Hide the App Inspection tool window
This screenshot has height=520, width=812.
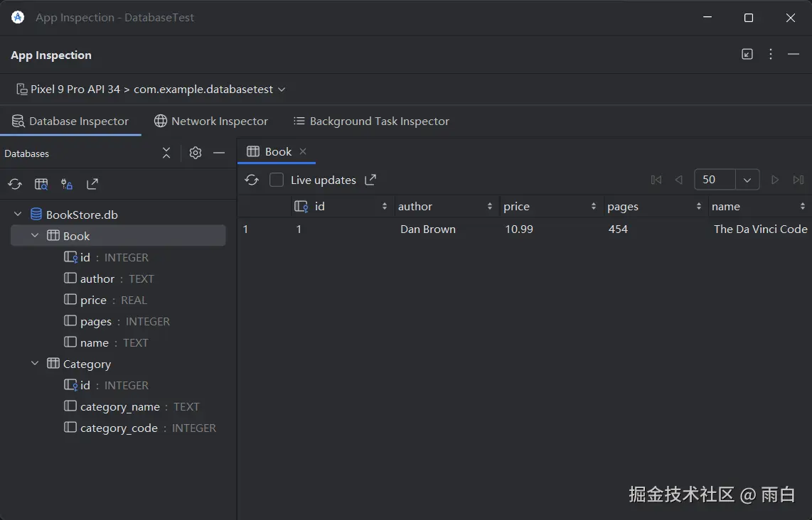point(794,54)
